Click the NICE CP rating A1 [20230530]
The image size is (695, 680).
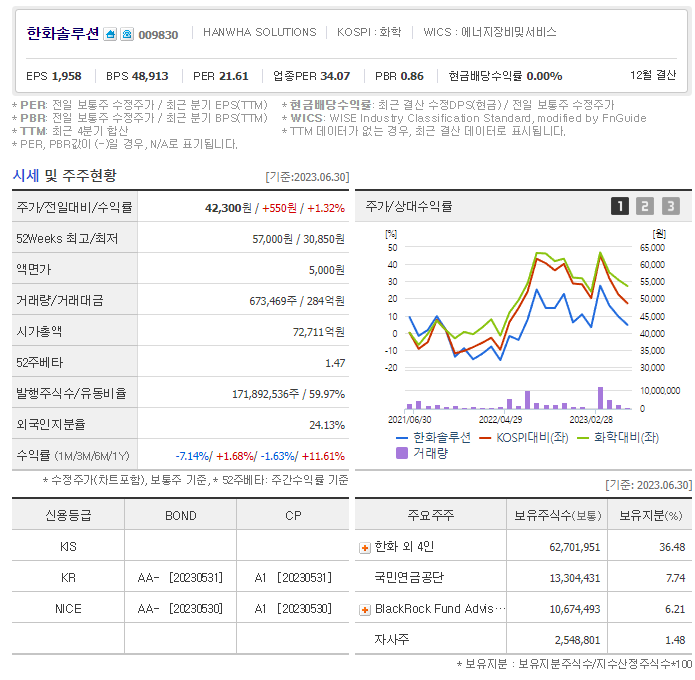click(x=293, y=609)
